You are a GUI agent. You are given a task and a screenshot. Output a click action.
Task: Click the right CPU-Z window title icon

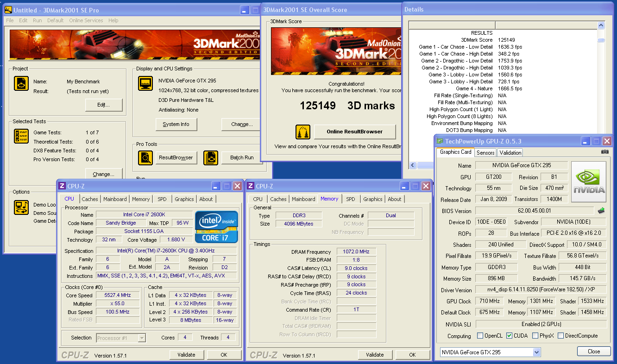pyautogui.click(x=250, y=186)
